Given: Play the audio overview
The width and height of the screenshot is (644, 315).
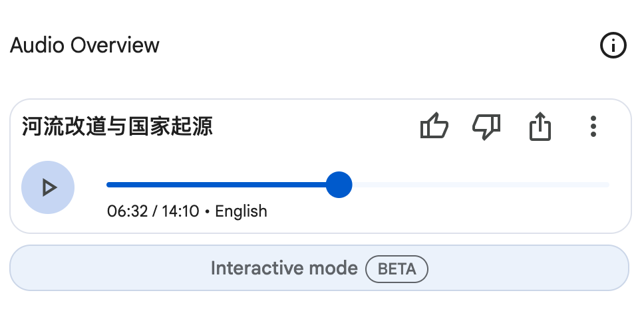Looking at the screenshot, I should point(48,187).
